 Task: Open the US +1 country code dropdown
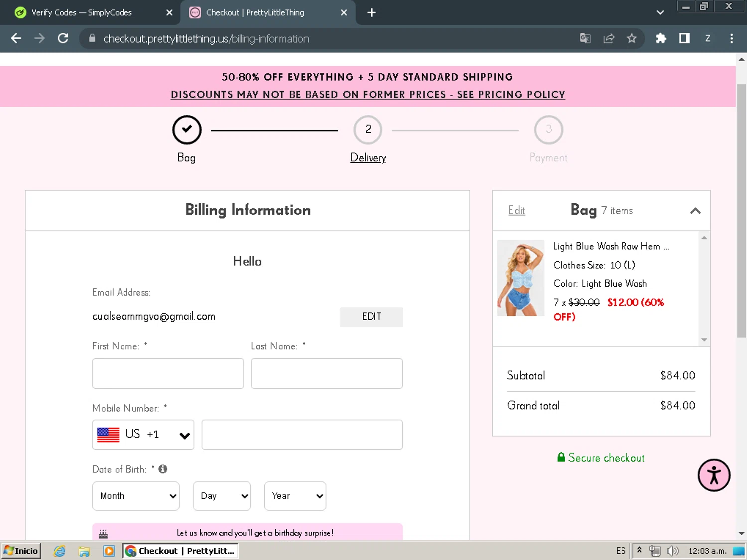143,435
